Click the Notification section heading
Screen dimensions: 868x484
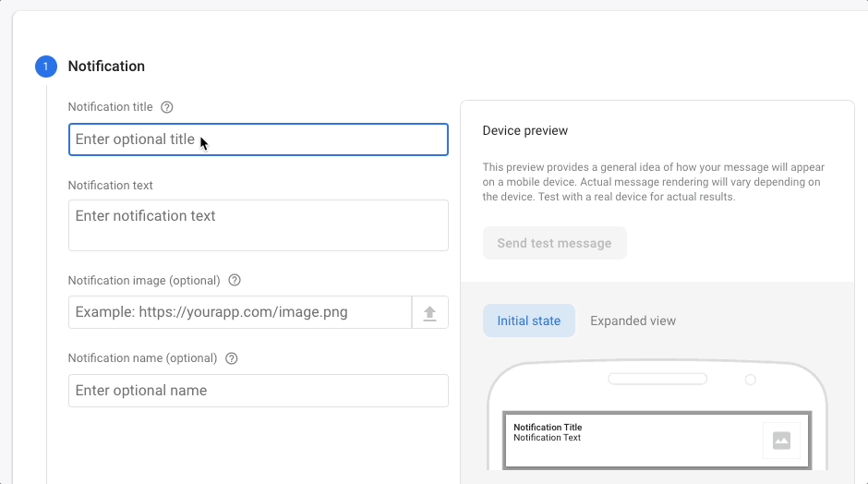106,67
